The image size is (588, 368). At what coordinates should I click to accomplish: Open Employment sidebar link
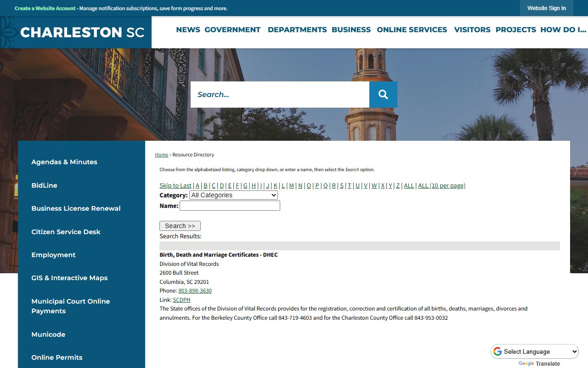tap(53, 255)
